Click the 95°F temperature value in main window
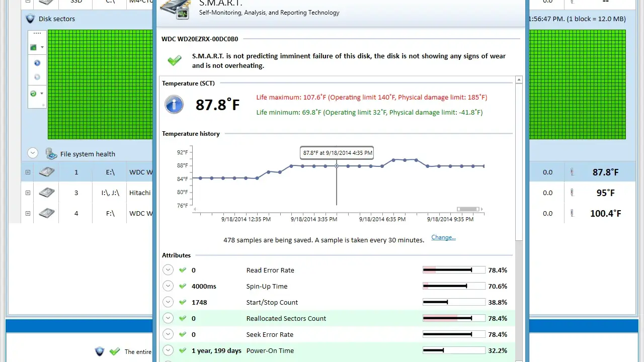This screenshot has height=362, width=644. pos(605,193)
